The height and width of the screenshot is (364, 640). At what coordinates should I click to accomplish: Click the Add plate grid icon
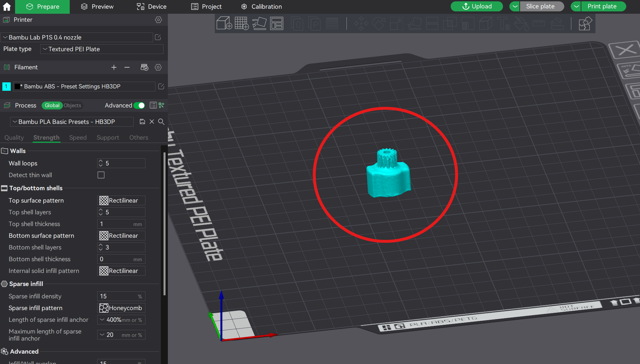pyautogui.click(x=242, y=23)
